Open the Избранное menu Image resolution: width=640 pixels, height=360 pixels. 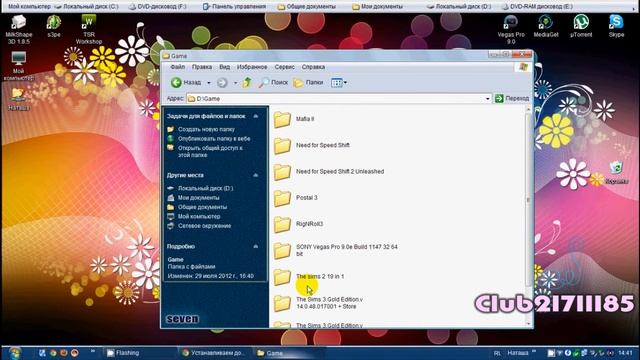[252, 67]
